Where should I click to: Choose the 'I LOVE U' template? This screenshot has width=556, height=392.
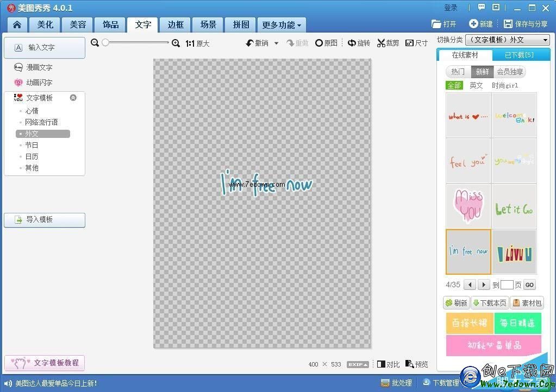point(514,252)
